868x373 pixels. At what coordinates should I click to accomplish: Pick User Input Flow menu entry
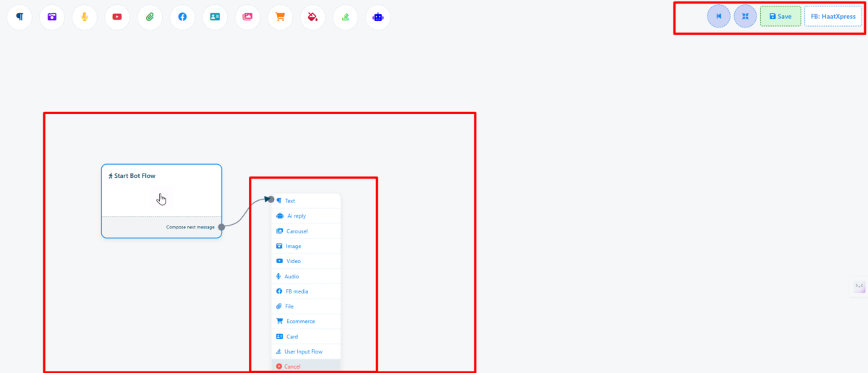click(305, 351)
